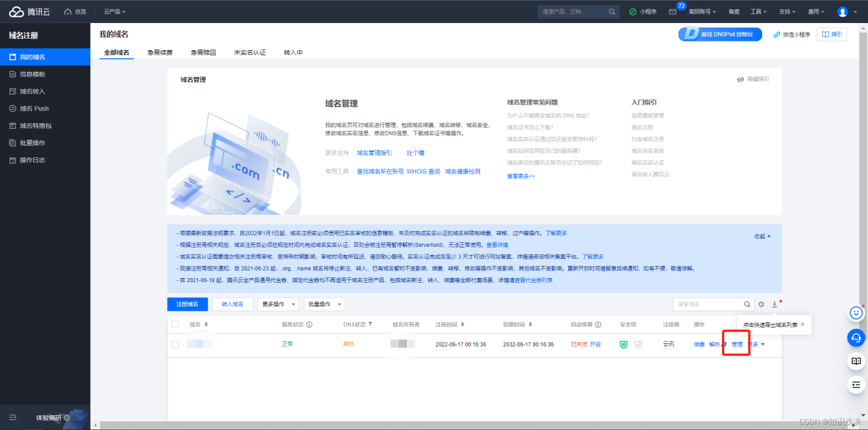This screenshot has width=868, height=430.
Task: Check the select-all checkbox in the table header
Action: [174, 324]
